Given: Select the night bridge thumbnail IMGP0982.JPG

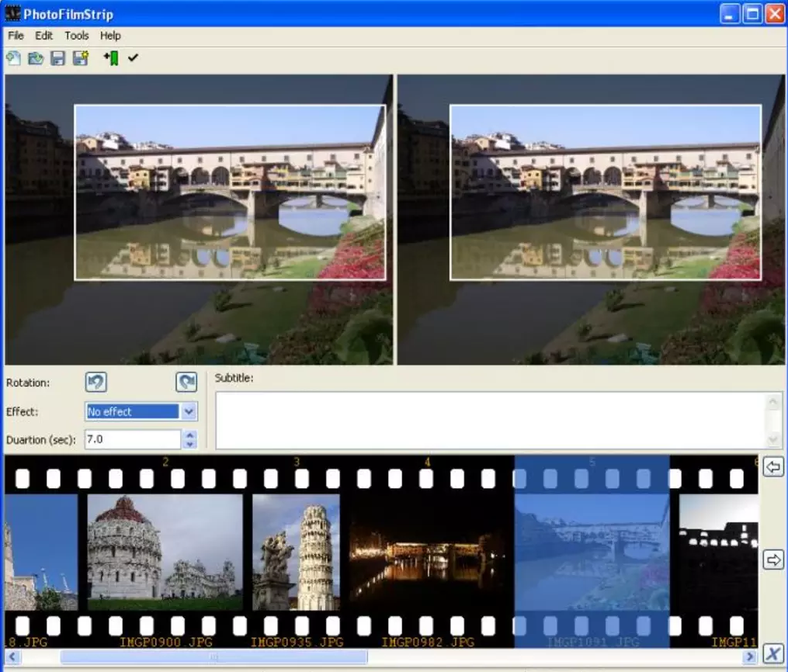Looking at the screenshot, I should tap(427, 552).
